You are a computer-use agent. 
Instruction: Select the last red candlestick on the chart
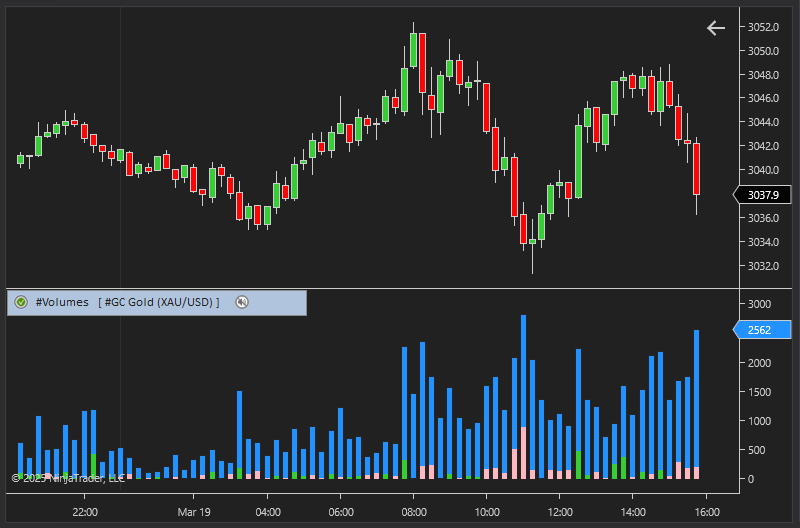pyautogui.click(x=696, y=168)
